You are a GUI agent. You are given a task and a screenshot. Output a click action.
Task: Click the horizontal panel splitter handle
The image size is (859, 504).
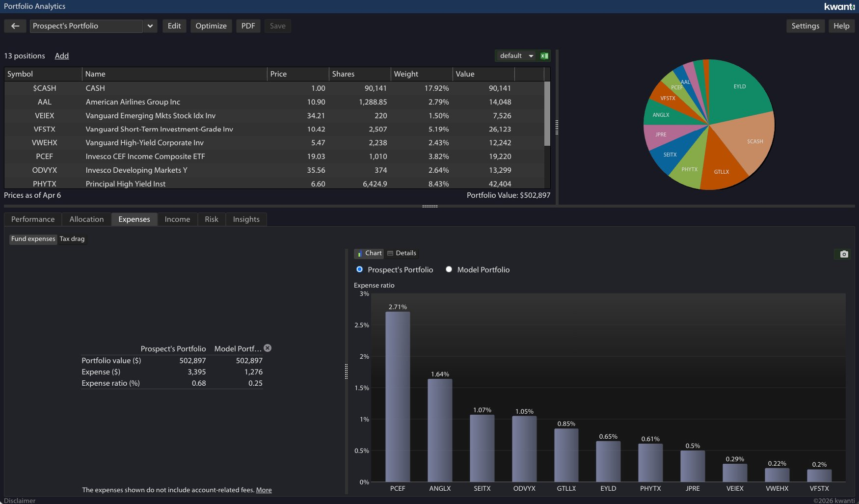pyautogui.click(x=429, y=206)
